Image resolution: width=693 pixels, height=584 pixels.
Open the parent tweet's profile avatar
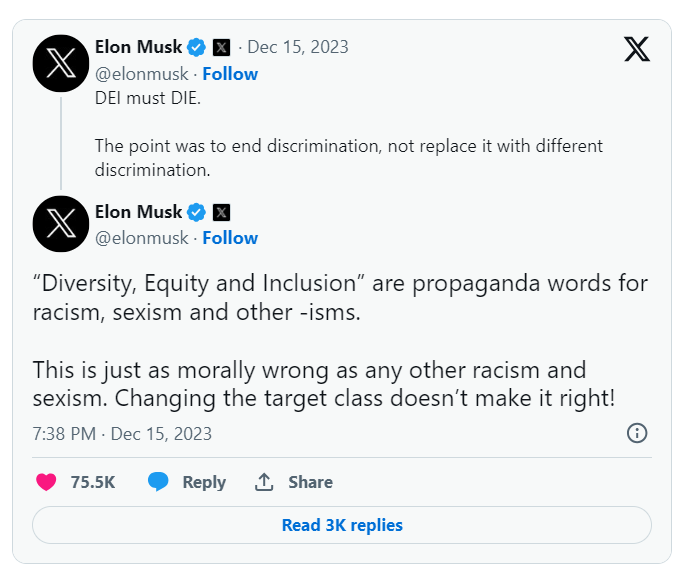tap(62, 61)
